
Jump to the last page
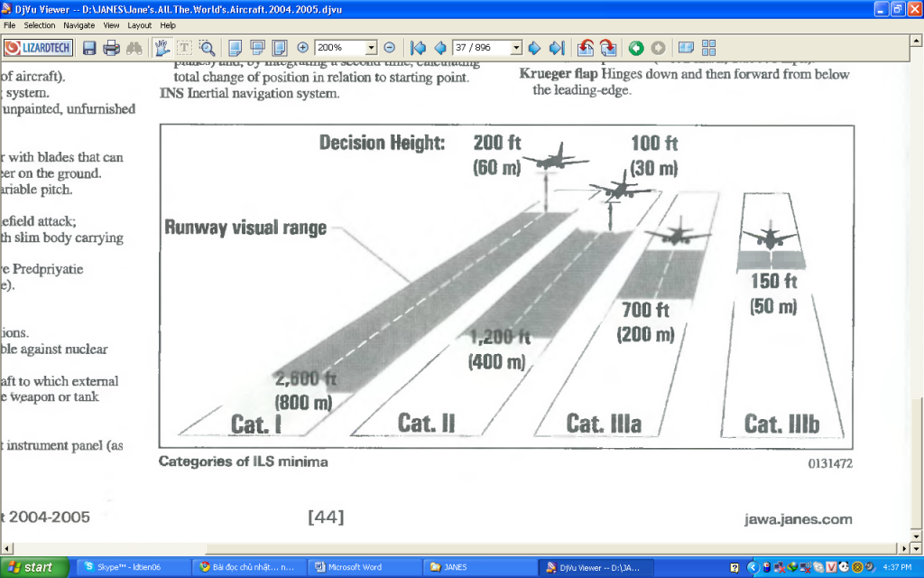[556, 48]
